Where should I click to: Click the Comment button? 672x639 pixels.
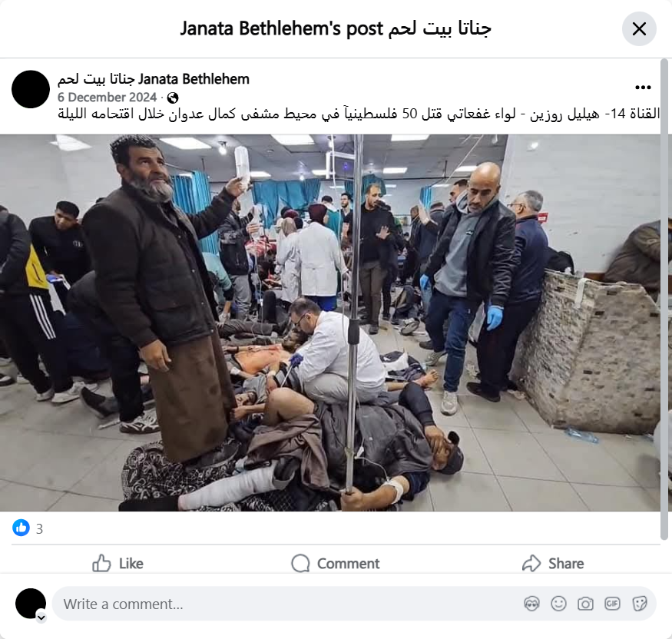click(336, 563)
